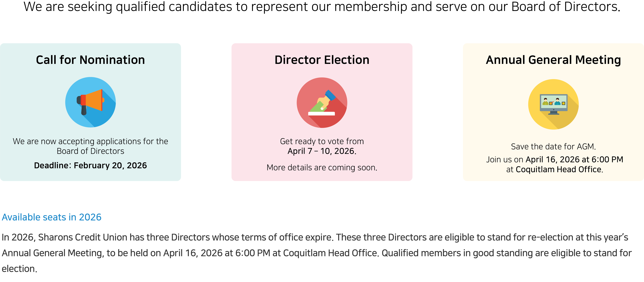Select the Call for Nomination heading
Screen dimensions: 644x282
click(x=91, y=60)
